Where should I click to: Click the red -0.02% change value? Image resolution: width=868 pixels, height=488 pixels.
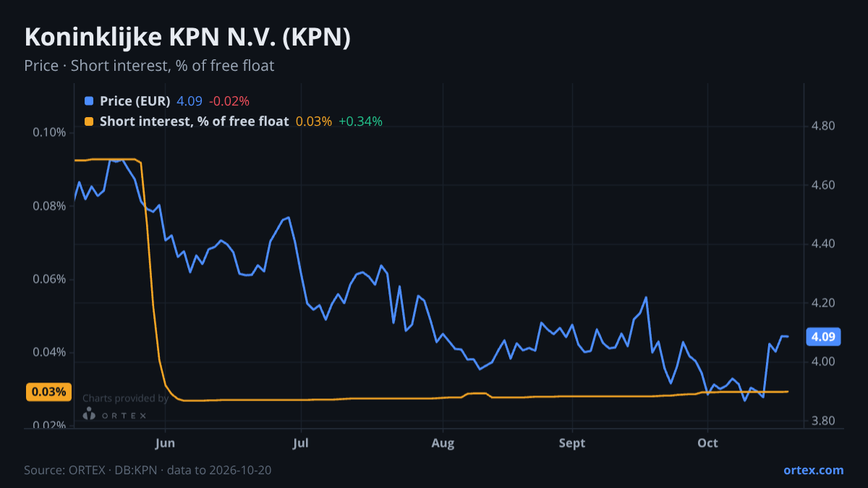point(229,101)
